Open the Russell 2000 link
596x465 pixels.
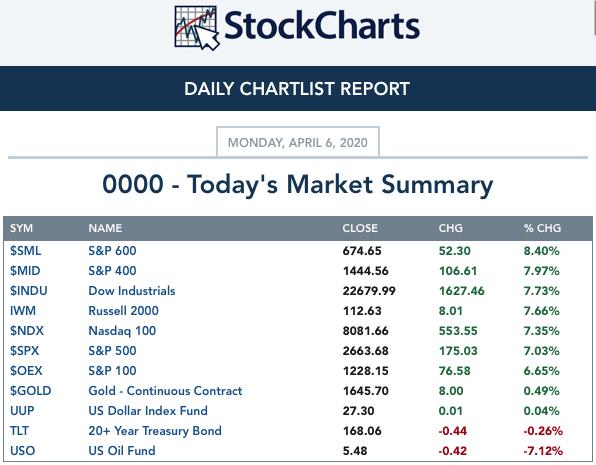[x=123, y=311]
